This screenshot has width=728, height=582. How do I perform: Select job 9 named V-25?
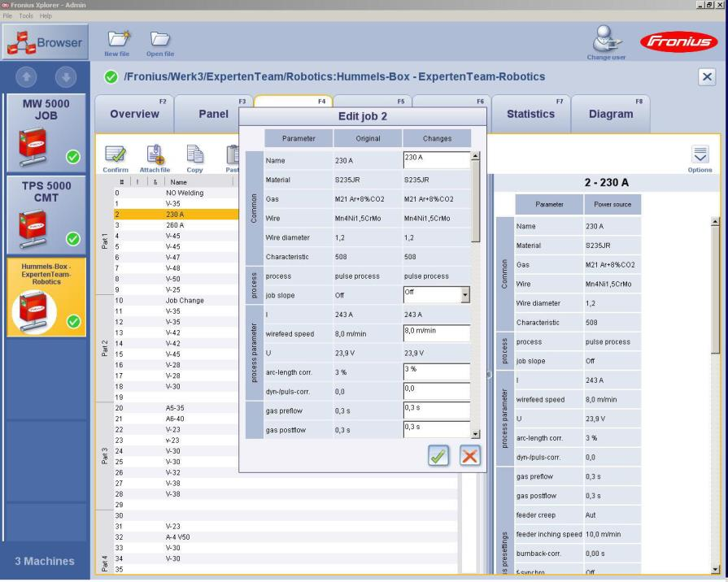(x=177, y=289)
